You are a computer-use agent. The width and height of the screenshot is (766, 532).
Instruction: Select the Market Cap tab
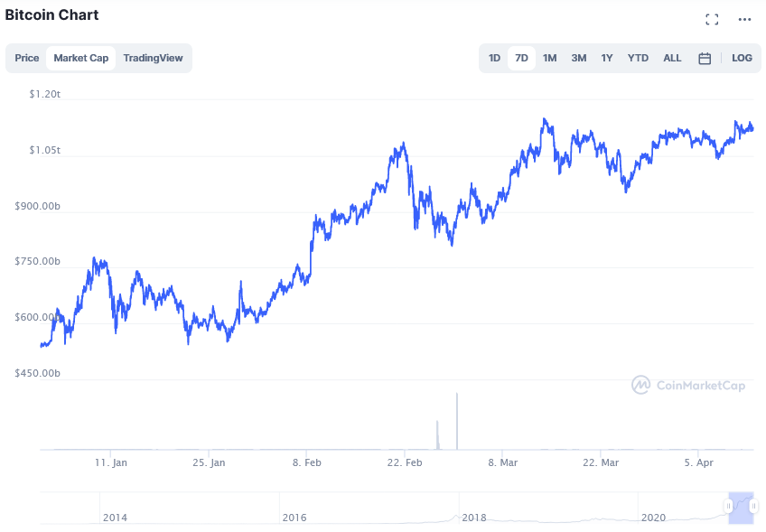click(x=81, y=58)
